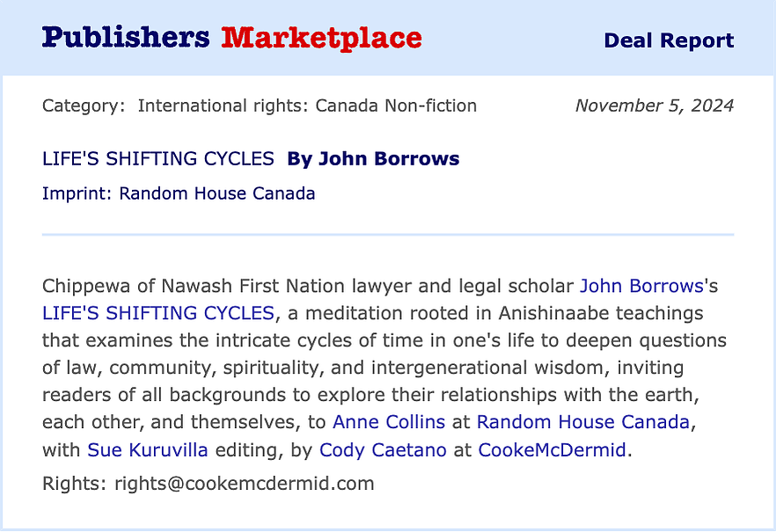Open the Cody Caetano agent link

pyautogui.click(x=383, y=450)
